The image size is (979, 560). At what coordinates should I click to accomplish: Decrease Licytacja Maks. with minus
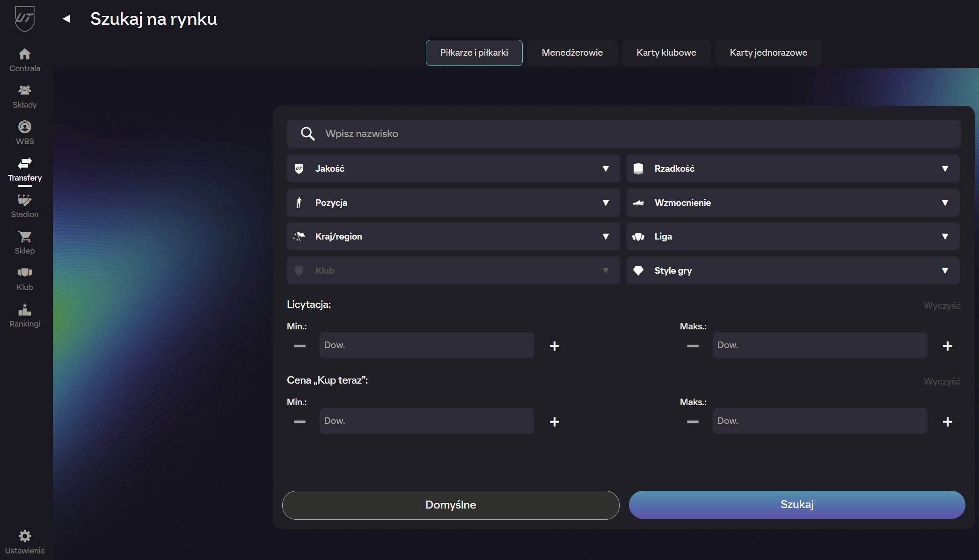(x=693, y=346)
